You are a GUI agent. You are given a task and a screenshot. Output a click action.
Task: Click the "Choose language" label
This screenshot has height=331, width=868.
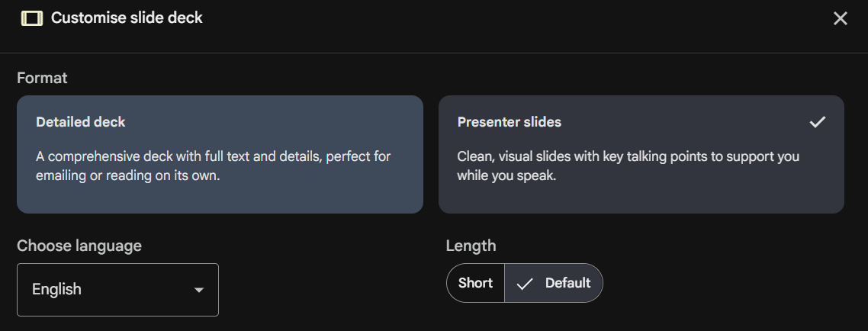pyautogui.click(x=79, y=246)
